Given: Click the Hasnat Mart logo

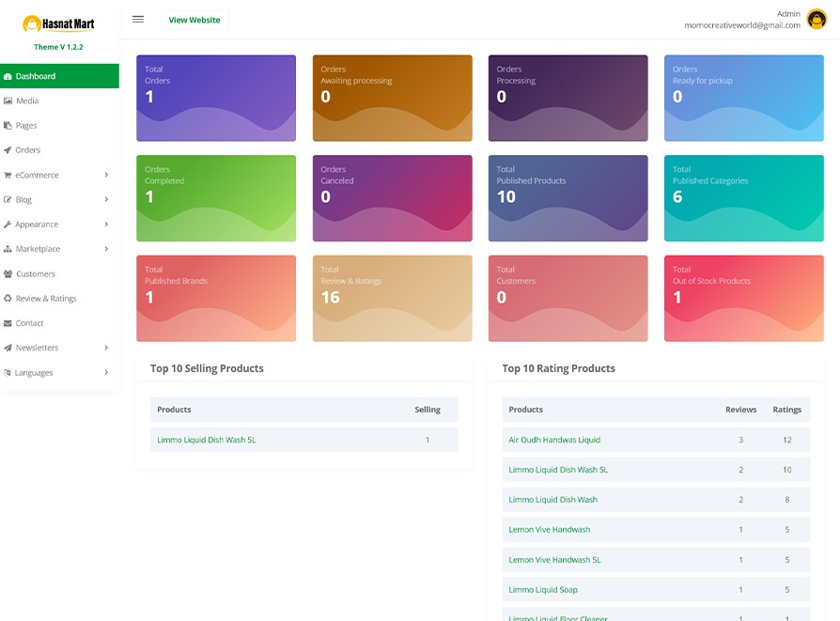Looking at the screenshot, I should coord(58,24).
